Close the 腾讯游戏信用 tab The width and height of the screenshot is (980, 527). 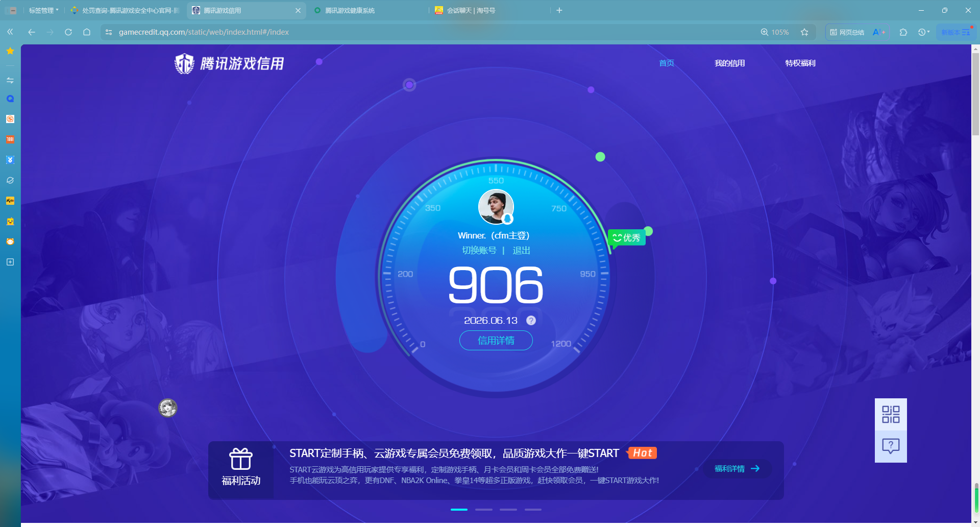(x=298, y=10)
